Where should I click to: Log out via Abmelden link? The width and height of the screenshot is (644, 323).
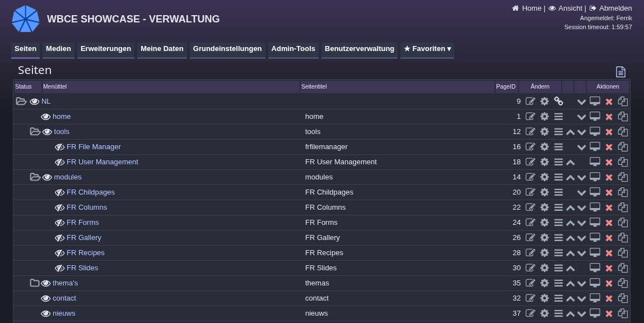611,8
